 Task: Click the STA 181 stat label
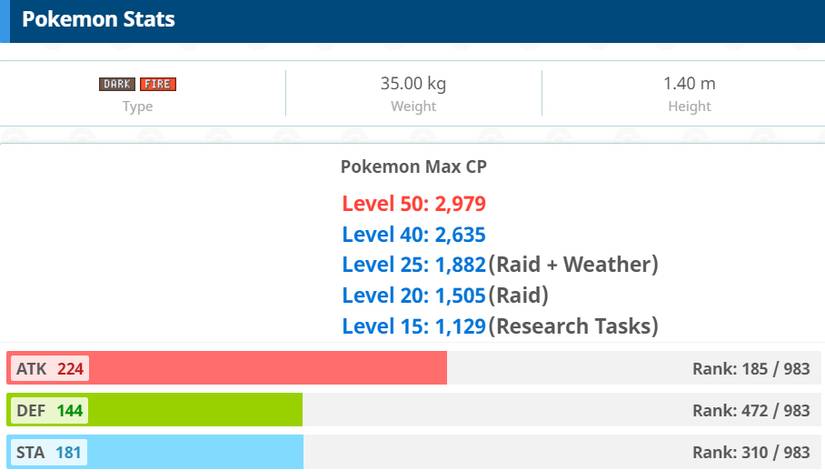(49, 453)
